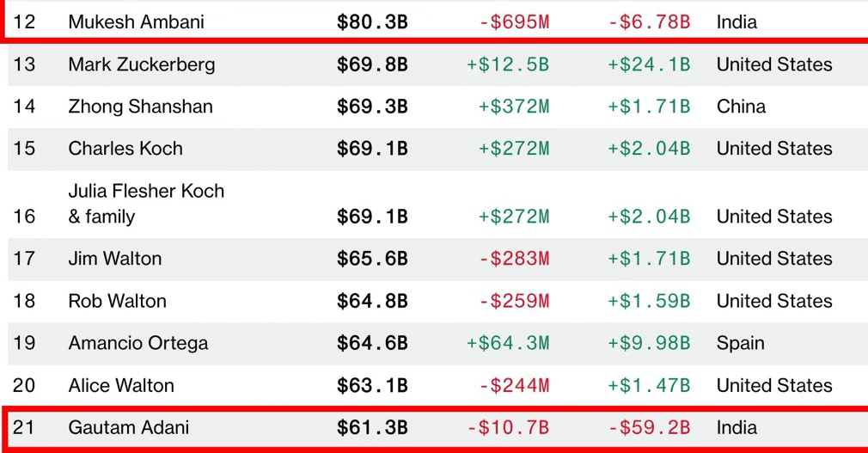
Task: Click rank number 21
Action: [x=24, y=427]
